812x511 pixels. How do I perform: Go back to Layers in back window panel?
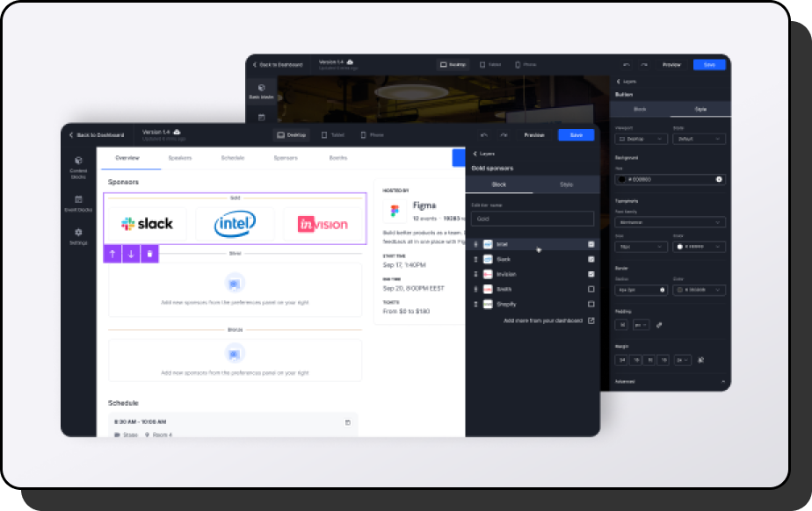(x=626, y=82)
